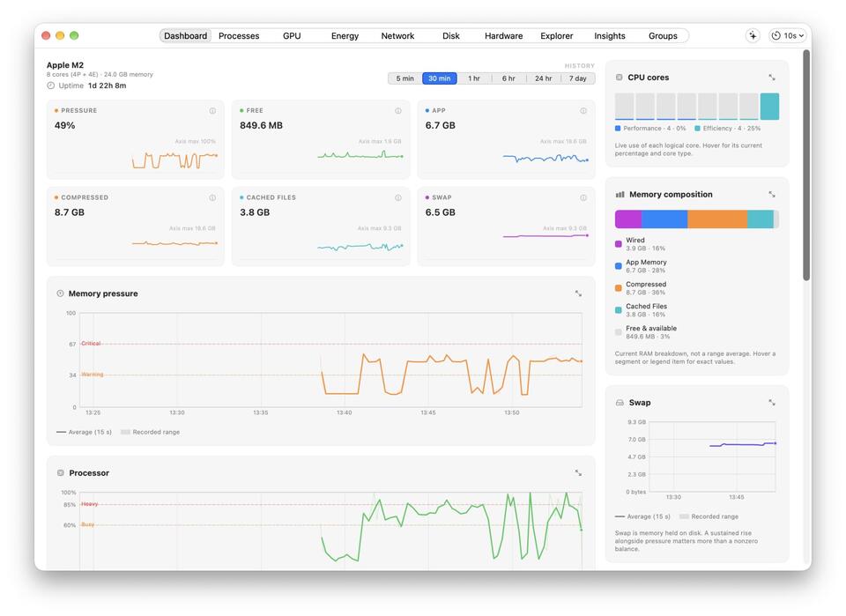Set history range to 5 min

pyautogui.click(x=404, y=78)
